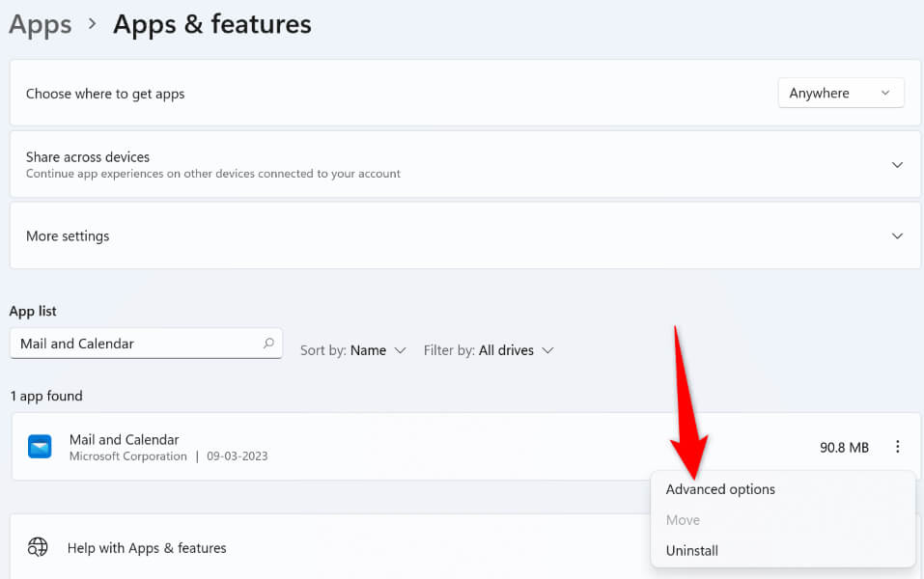The height and width of the screenshot is (579, 924).
Task: Click the More settings label
Action: tap(68, 236)
